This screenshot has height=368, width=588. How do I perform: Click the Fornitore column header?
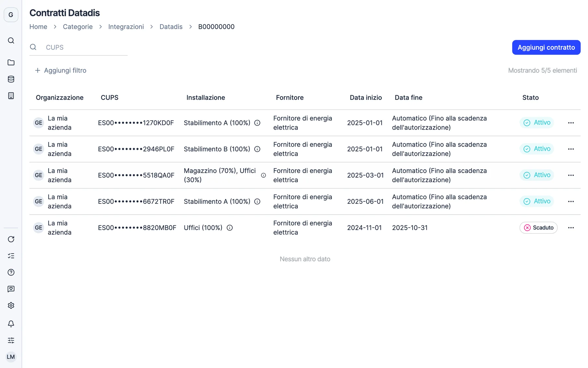tap(290, 97)
